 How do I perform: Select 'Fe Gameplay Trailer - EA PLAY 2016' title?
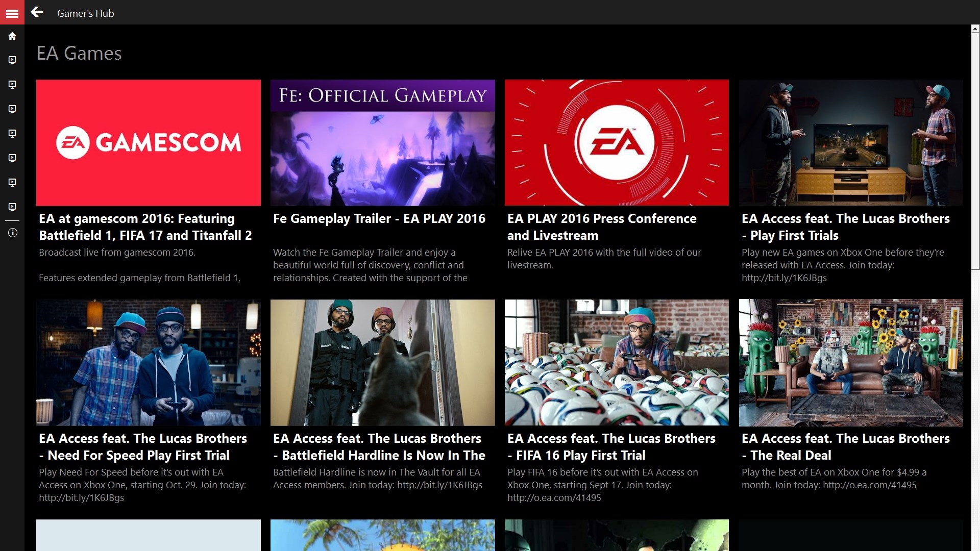pos(379,219)
